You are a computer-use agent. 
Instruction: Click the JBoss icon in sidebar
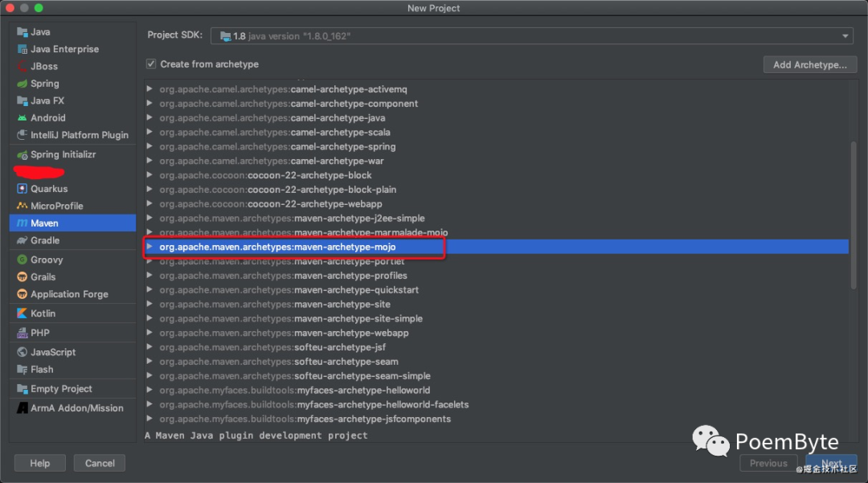(23, 67)
